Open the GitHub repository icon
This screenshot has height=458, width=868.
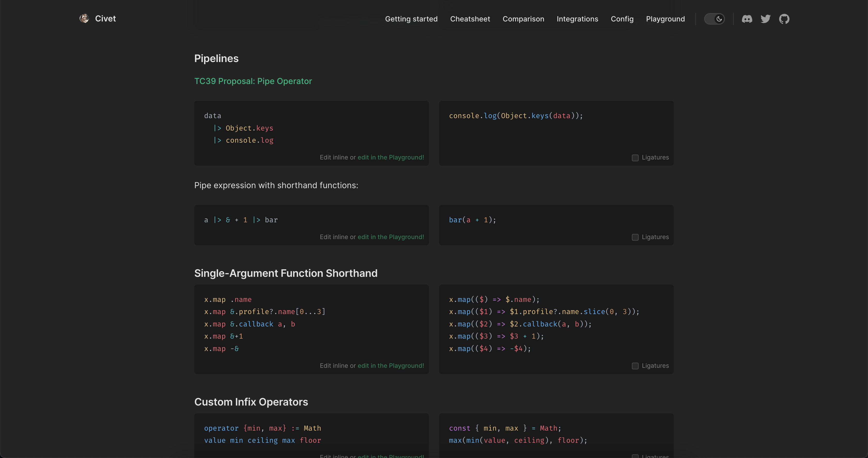point(784,19)
